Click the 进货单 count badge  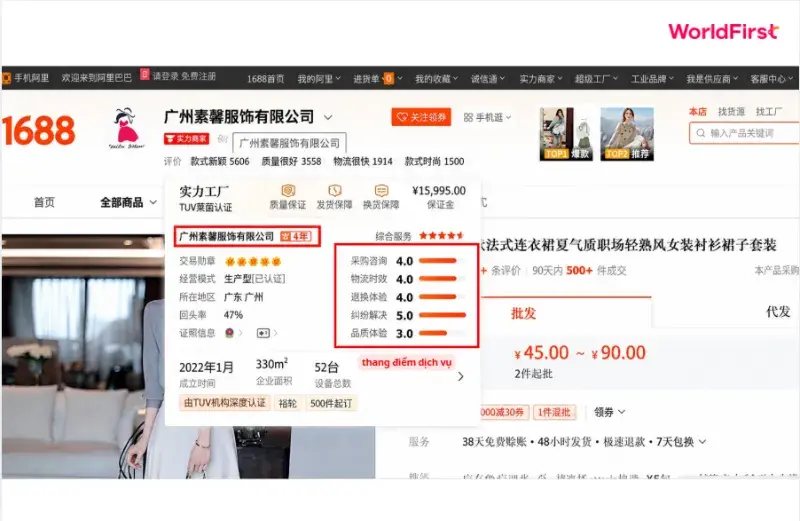tap(388, 79)
